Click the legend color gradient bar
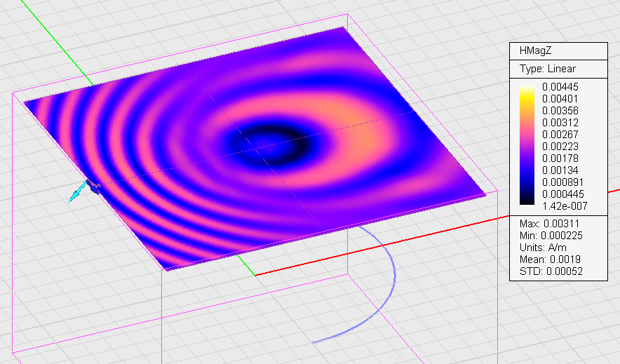 click(x=527, y=145)
